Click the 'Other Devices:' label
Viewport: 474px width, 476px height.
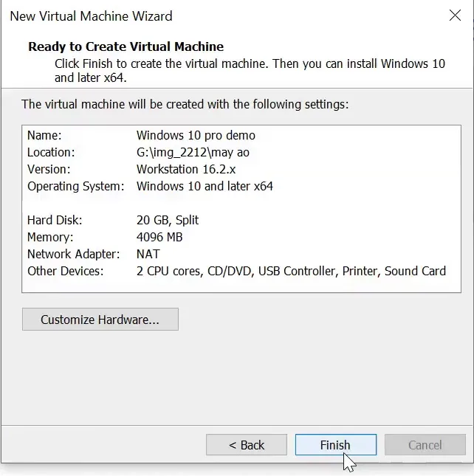coord(66,271)
